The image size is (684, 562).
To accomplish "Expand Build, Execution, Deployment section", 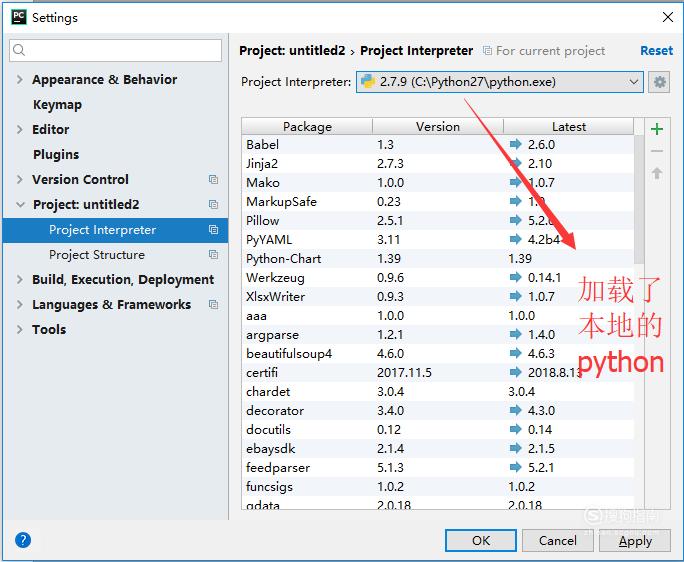I will pos(20,279).
